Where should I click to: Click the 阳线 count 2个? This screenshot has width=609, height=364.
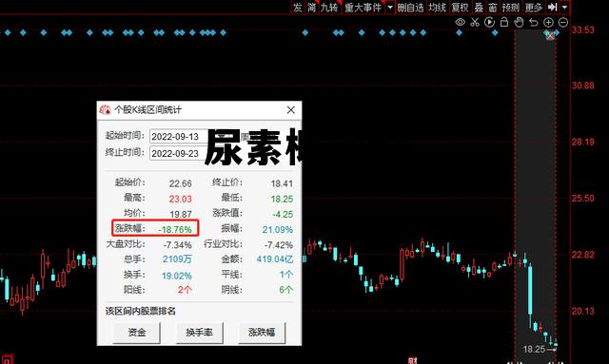(x=185, y=290)
